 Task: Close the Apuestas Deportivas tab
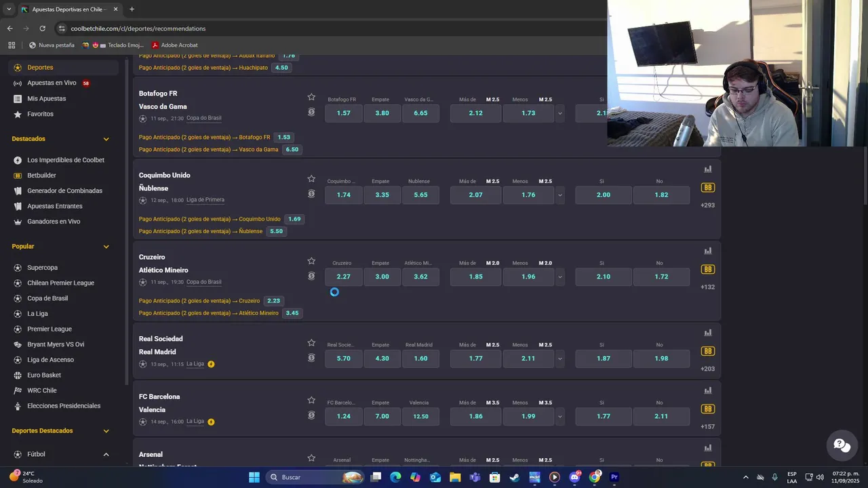coord(115,9)
